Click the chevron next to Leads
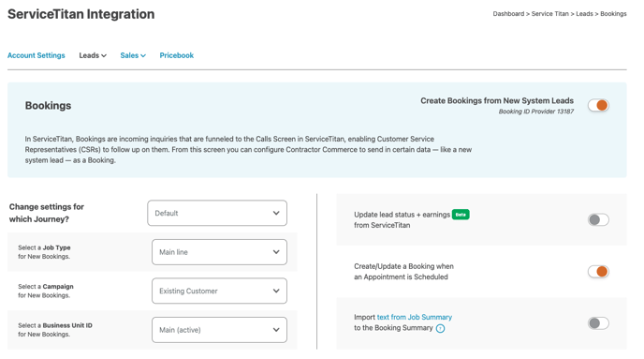644x359 pixels. [x=104, y=55]
